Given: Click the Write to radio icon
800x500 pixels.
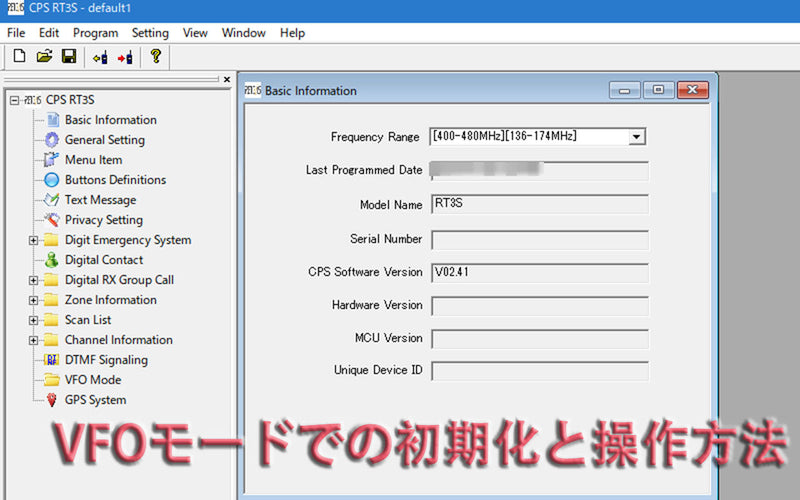Looking at the screenshot, I should pyautogui.click(x=125, y=57).
